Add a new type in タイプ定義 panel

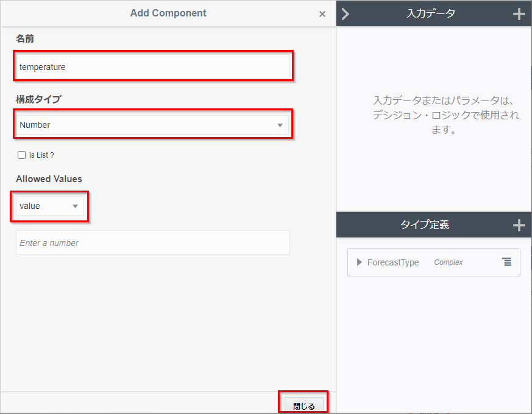click(519, 225)
